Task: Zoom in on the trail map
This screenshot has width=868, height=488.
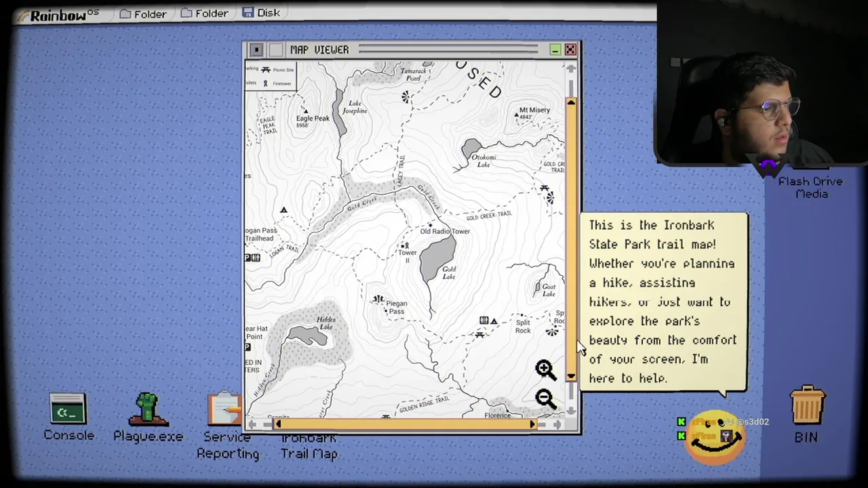Action: pyautogui.click(x=545, y=369)
